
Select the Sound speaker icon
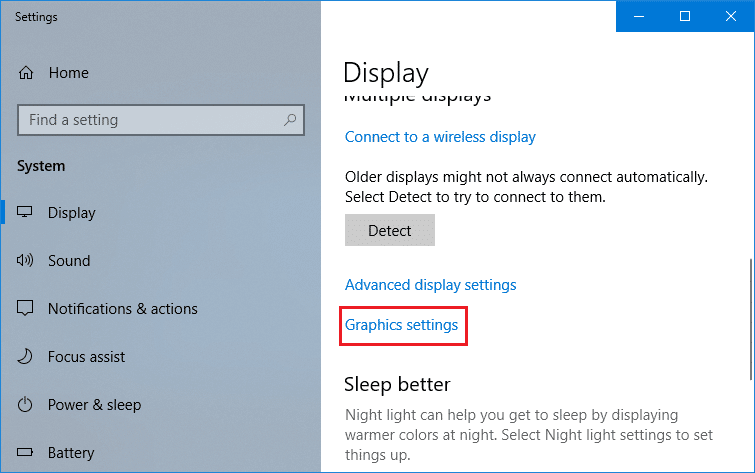coord(25,261)
